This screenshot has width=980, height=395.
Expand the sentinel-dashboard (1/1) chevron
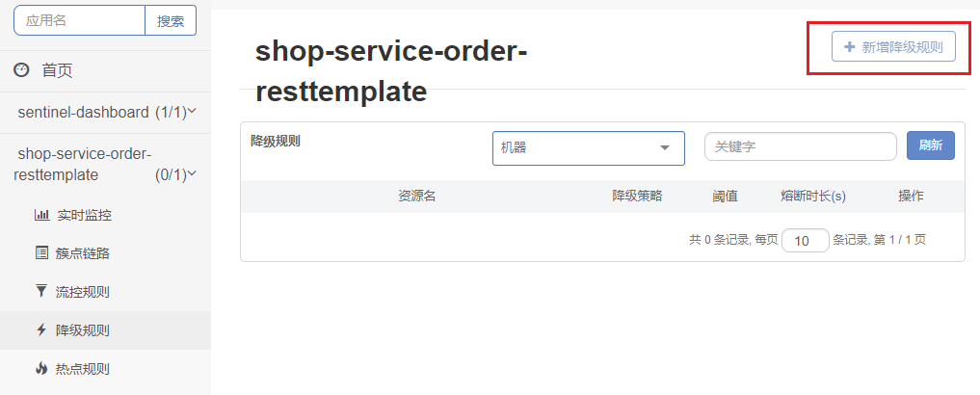pos(192,111)
